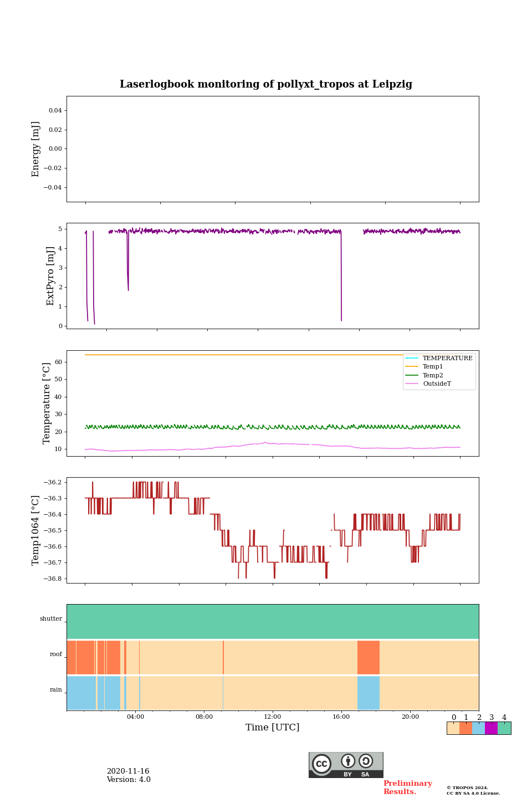Click the Creative Commons CC logo icon

click(x=321, y=764)
